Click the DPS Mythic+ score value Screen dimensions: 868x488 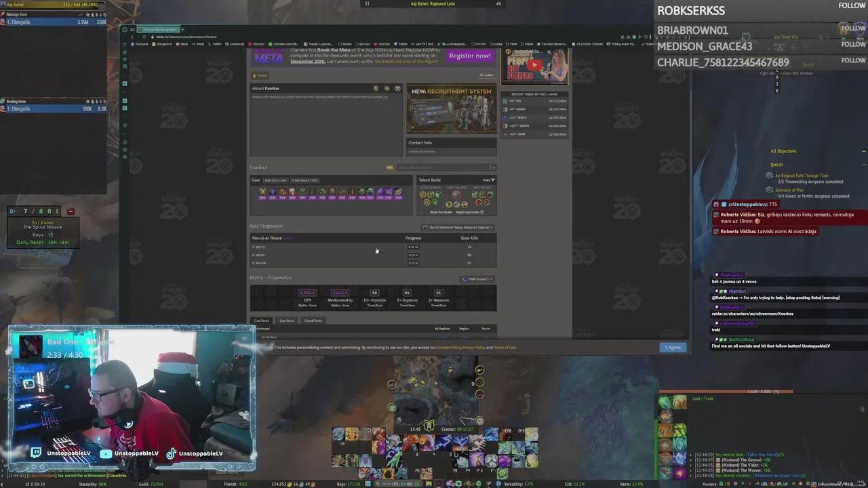[x=307, y=293]
